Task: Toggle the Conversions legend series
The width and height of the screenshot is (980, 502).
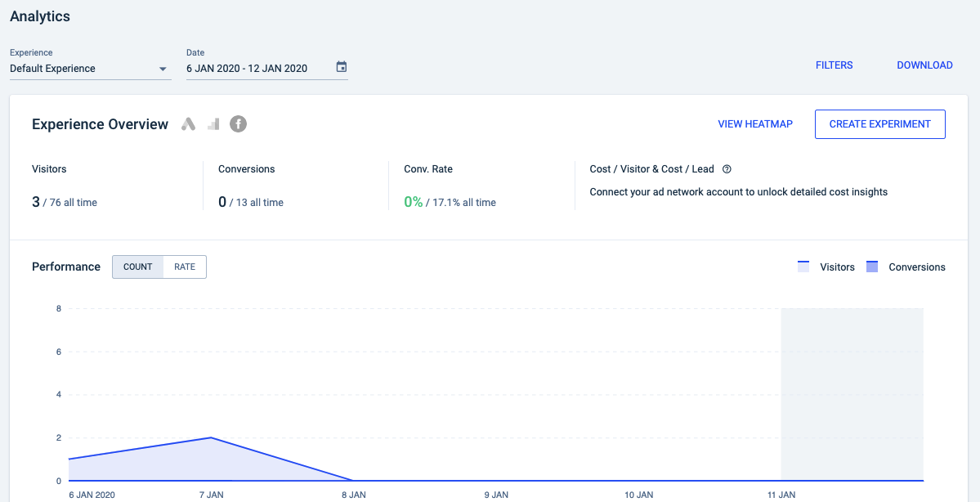Action: (906, 267)
